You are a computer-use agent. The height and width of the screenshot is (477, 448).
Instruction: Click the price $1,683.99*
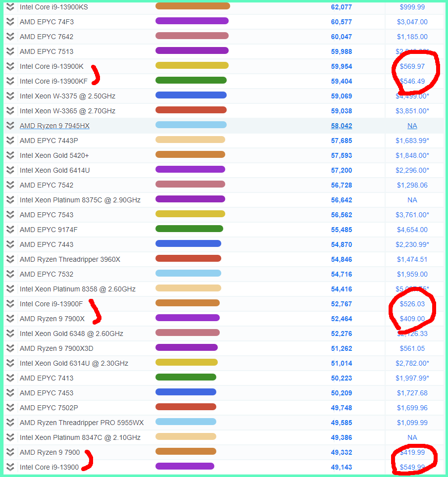(x=412, y=141)
